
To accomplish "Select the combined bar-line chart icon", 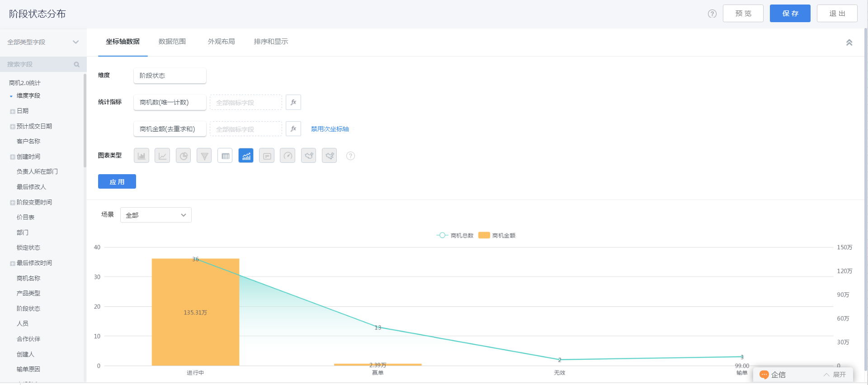I will point(246,156).
